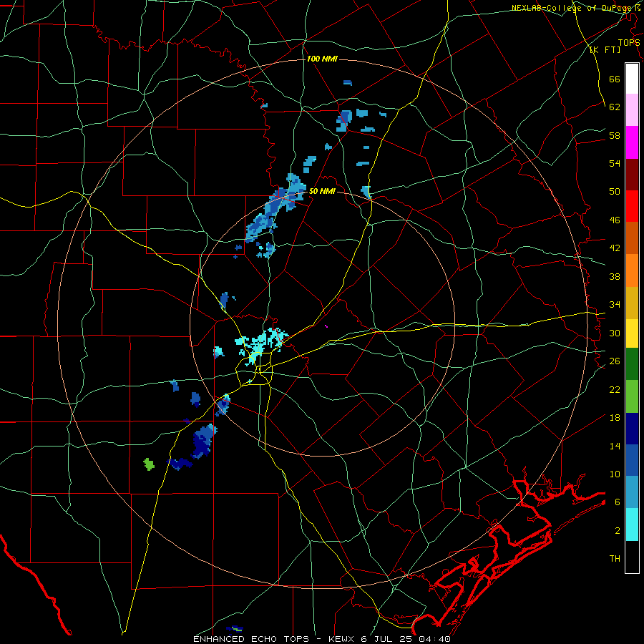Click the 58 legend value
Image resolution: width=644 pixels, height=644 pixels.
coord(615,135)
